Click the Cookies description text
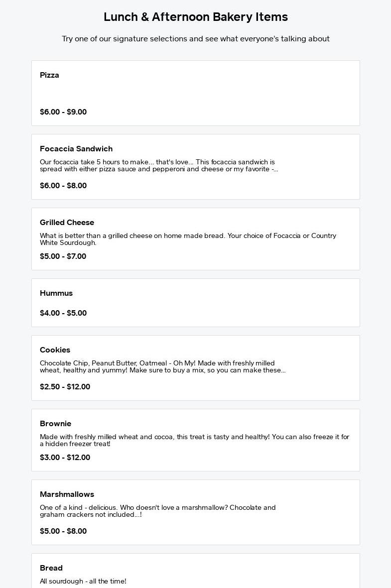Image resolution: width=391 pixels, height=588 pixels. pos(162,367)
